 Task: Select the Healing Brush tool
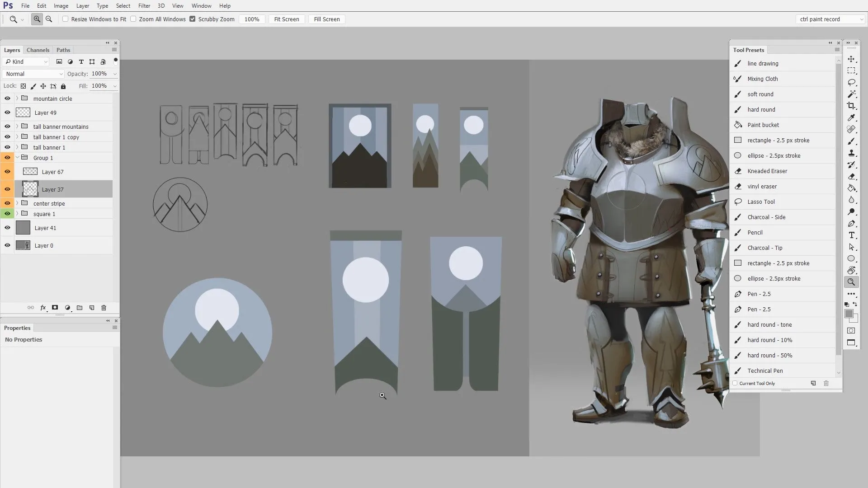(851, 129)
